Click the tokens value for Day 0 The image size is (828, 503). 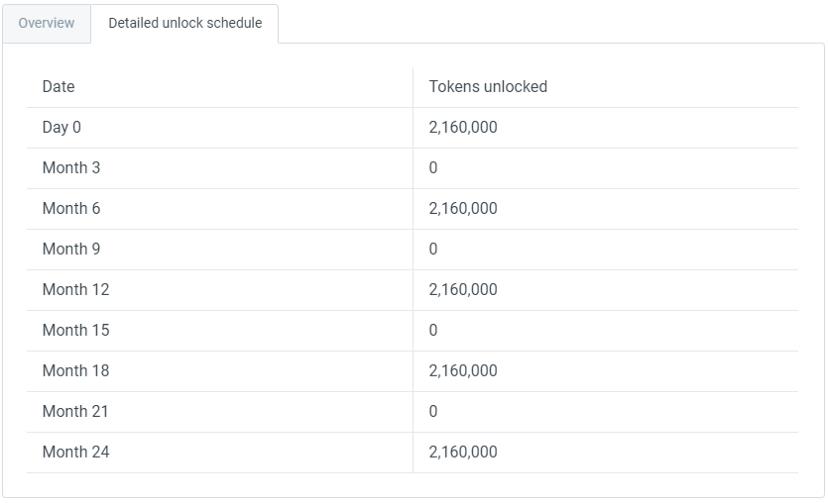click(463, 128)
